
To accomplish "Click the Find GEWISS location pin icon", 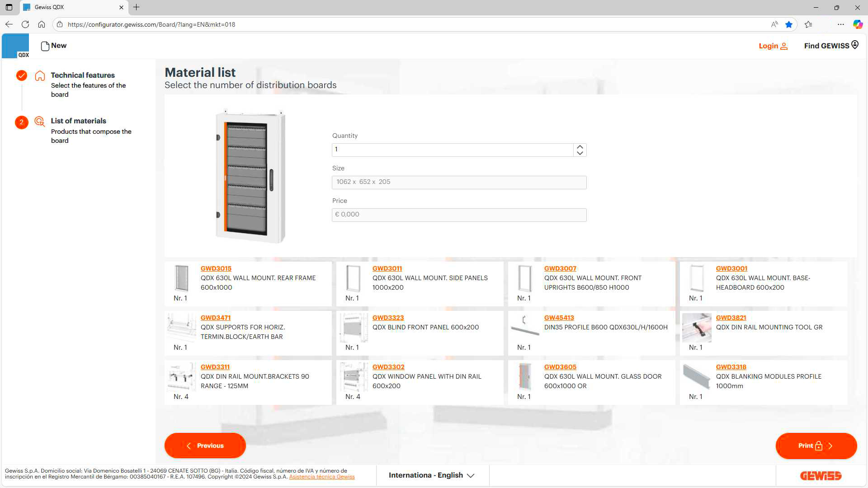I will tap(854, 44).
